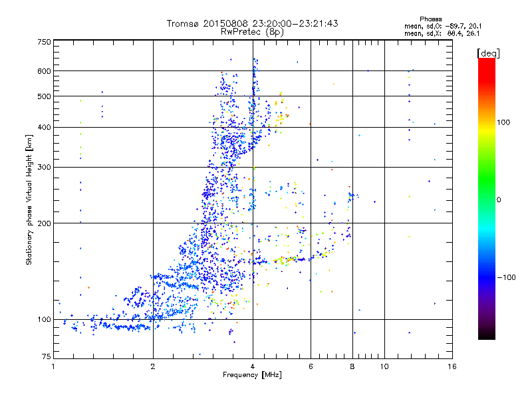
Task: Click the x-axis label 'Frequency [MHz]'
Action: tap(252, 375)
